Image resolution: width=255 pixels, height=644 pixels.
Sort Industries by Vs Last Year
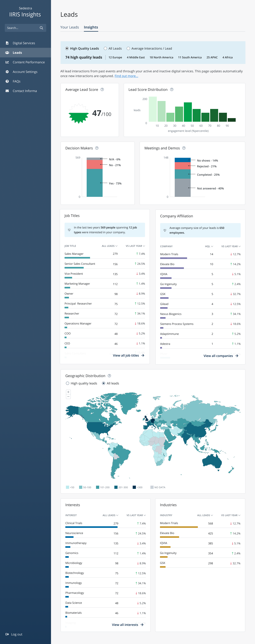(x=231, y=515)
